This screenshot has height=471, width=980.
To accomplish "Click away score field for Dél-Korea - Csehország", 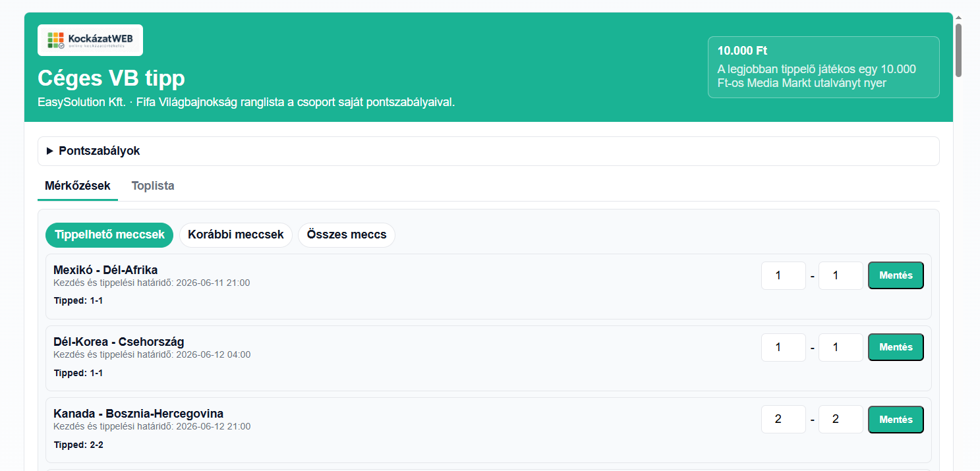I will [841, 347].
